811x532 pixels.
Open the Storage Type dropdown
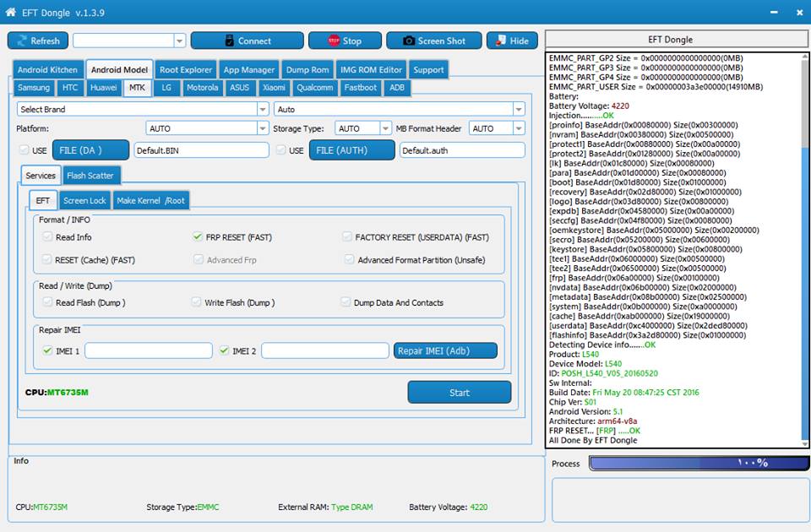point(359,128)
